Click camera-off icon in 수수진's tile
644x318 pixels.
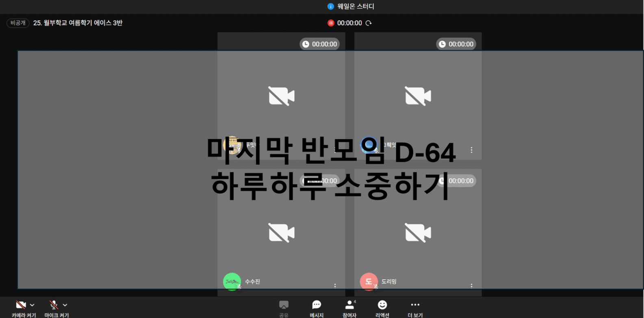click(x=281, y=233)
